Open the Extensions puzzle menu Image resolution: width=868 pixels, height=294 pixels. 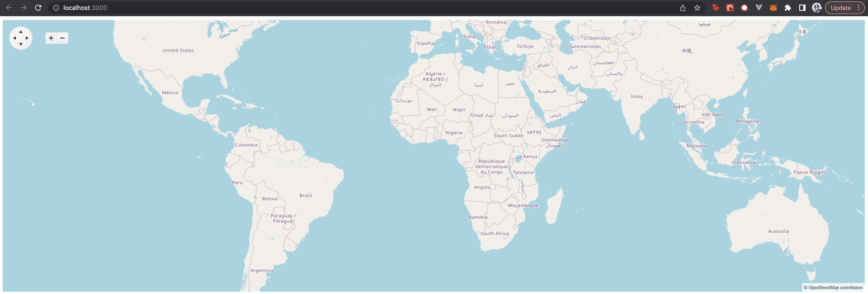(788, 8)
